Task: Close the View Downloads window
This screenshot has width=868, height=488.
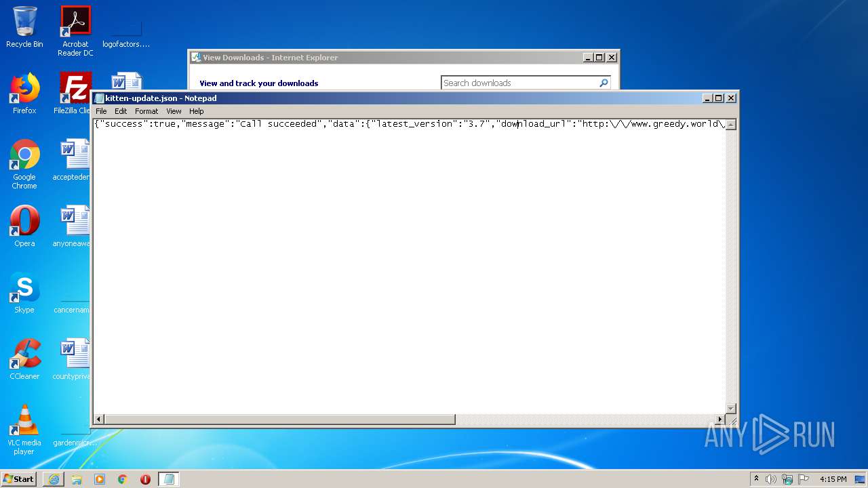Action: 611,58
